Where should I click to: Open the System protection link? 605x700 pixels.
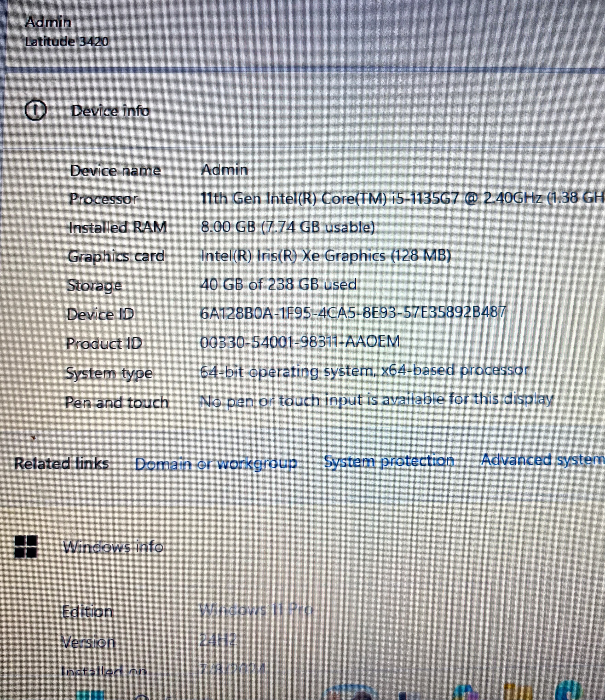pos(389,461)
